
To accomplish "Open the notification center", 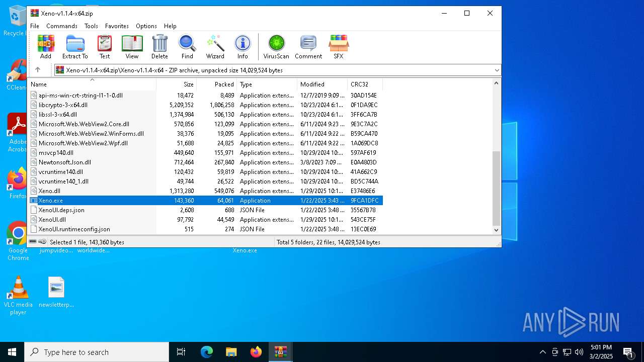I will tap(628, 352).
